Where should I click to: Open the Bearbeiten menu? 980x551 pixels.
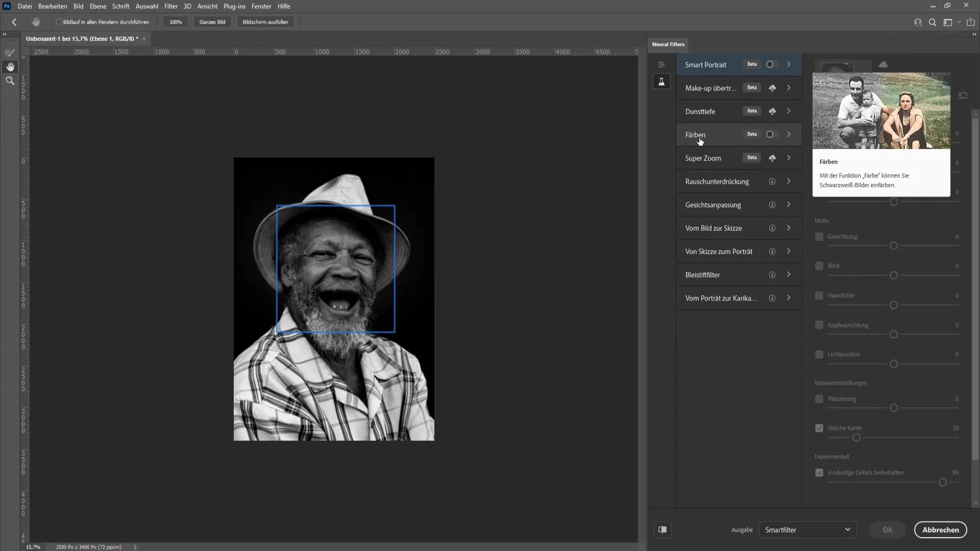point(53,6)
